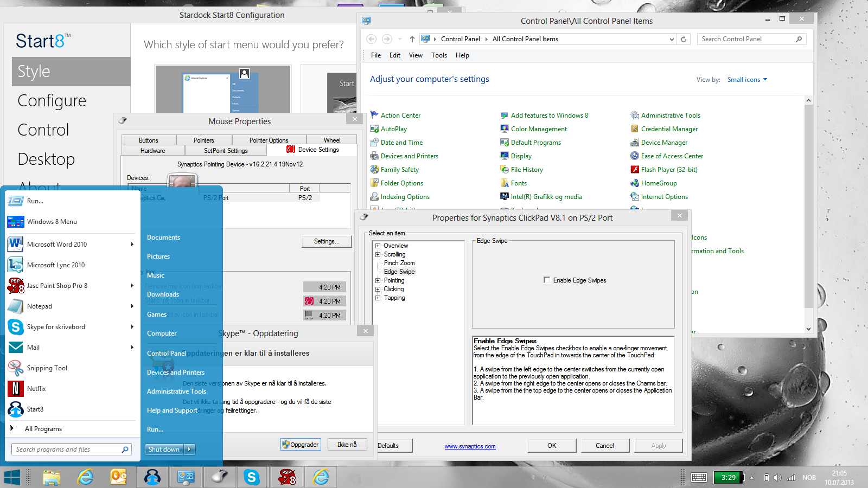Open Tools menu in Control Panel

tap(439, 55)
